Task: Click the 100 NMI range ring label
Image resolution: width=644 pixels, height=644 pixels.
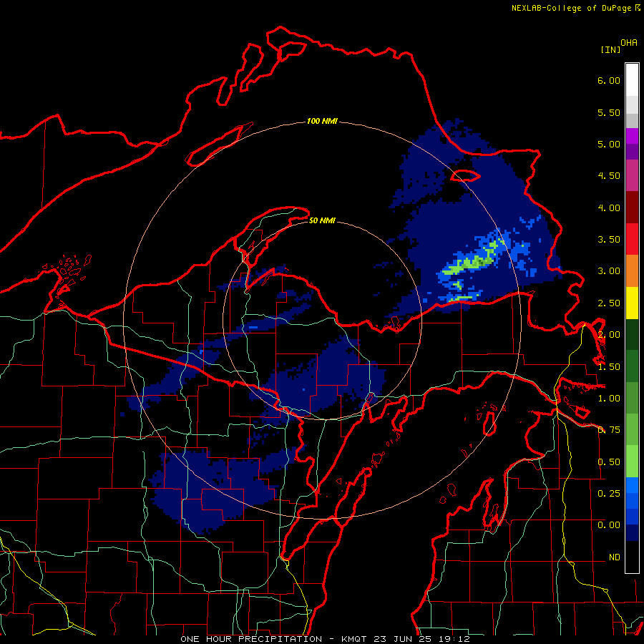Action: tap(322, 121)
